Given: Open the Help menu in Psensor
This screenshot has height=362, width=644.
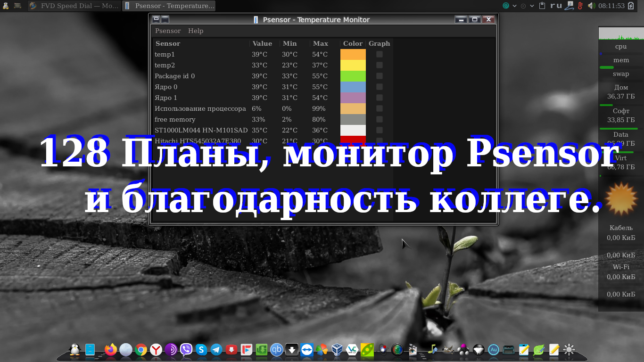Looking at the screenshot, I should (x=196, y=31).
